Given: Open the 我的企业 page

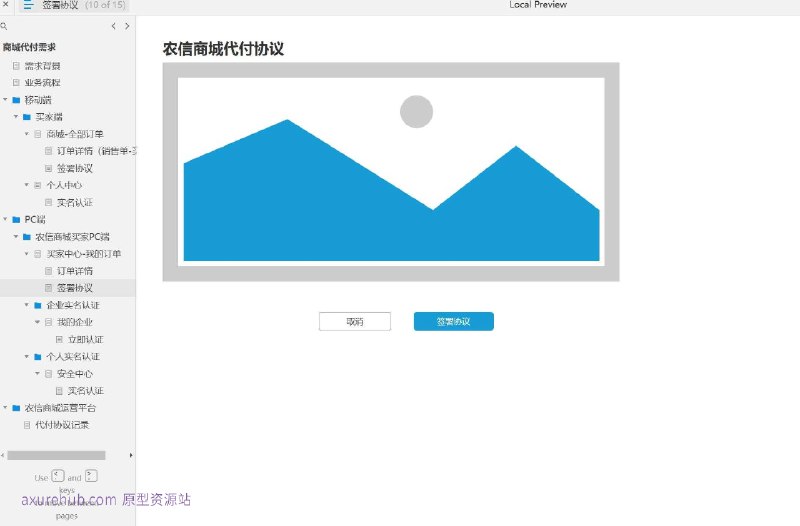Looking at the screenshot, I should (x=74, y=322).
